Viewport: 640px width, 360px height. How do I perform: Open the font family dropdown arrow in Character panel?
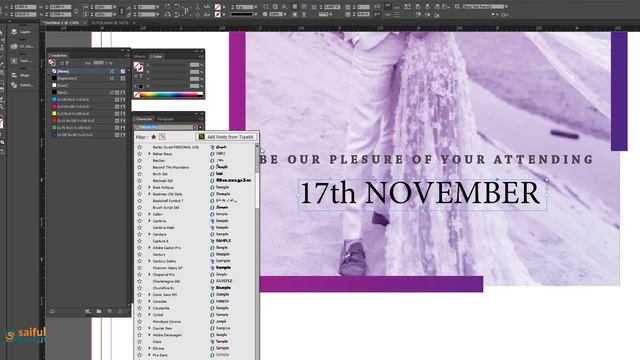click(x=200, y=127)
